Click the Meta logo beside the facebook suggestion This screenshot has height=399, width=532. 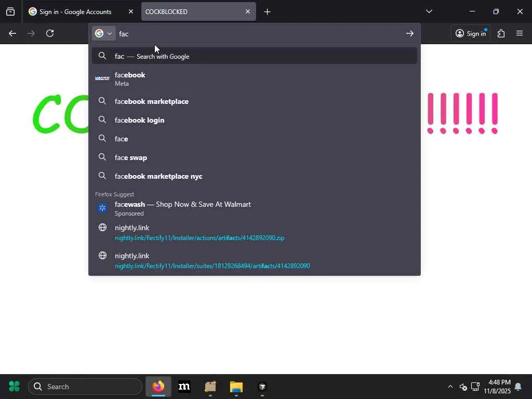pyautogui.click(x=102, y=78)
